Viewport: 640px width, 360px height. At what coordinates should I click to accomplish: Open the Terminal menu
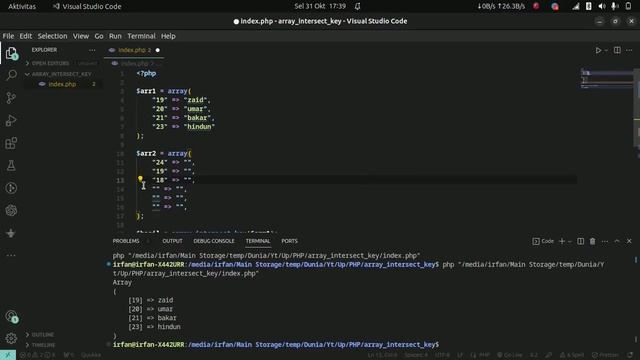point(141,36)
